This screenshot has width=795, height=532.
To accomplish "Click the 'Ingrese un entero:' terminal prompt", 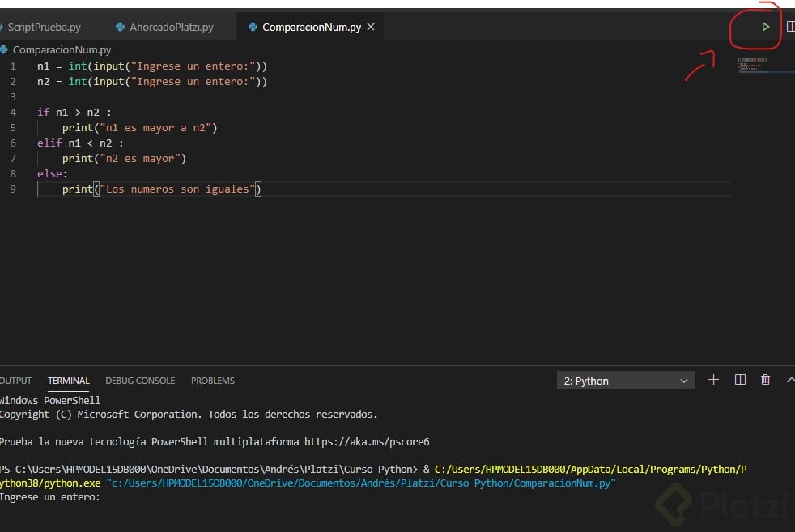I will tap(49, 497).
